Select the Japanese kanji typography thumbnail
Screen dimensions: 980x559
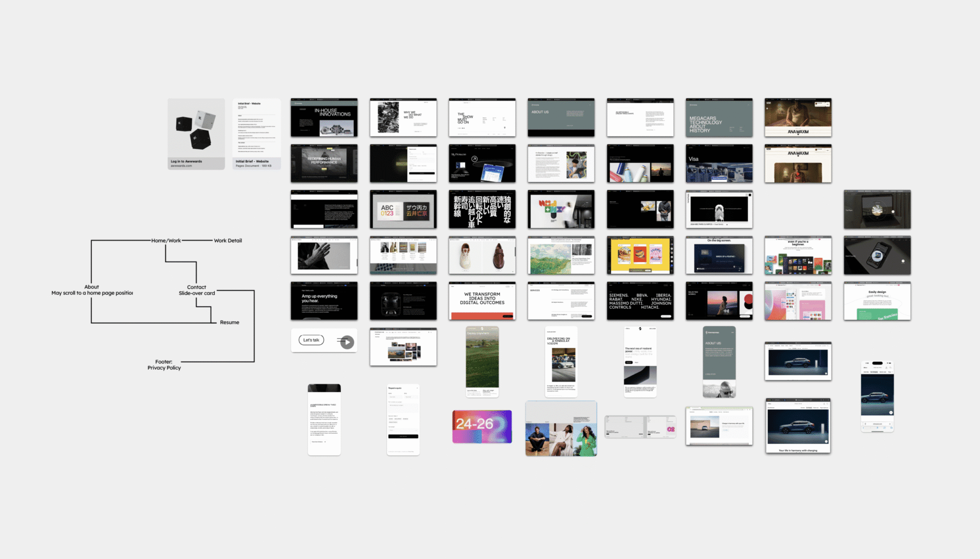tap(482, 209)
